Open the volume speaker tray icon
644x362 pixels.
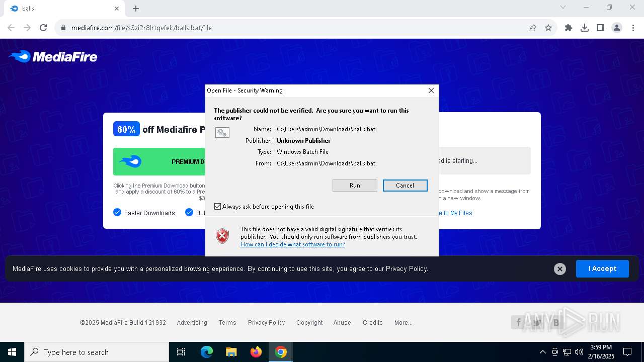(x=579, y=352)
